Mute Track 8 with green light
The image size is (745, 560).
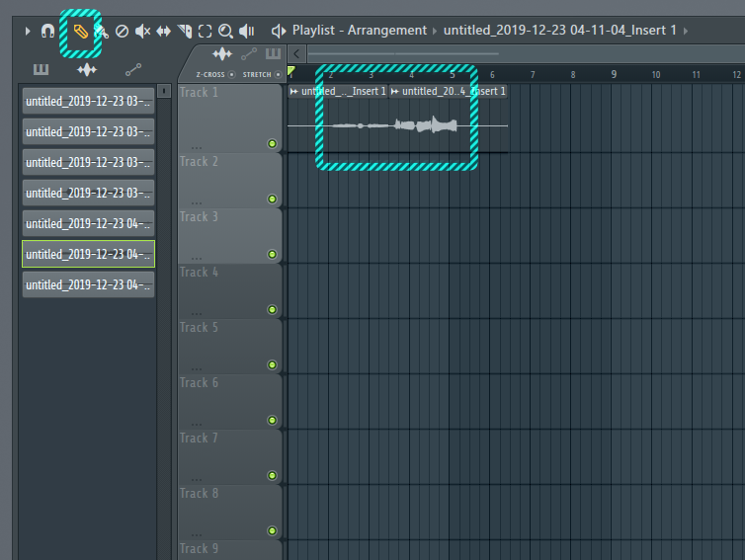tap(273, 530)
